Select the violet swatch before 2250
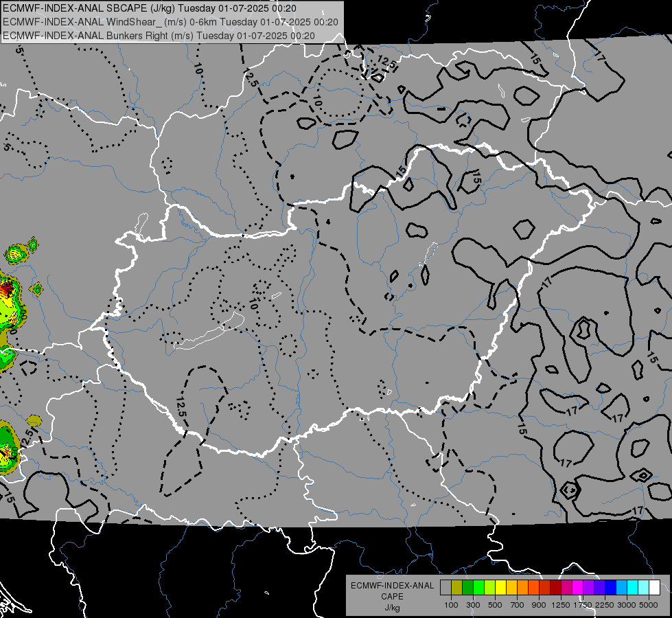This screenshot has height=618, width=672. [599, 588]
